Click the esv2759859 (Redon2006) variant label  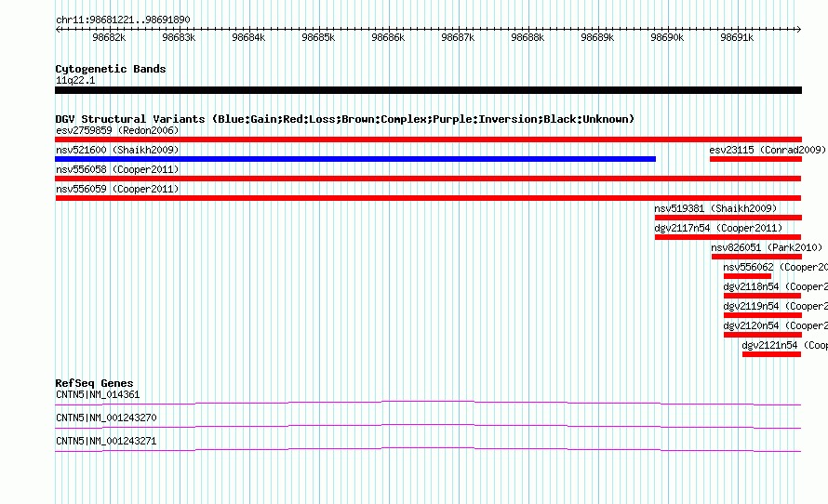click(117, 130)
